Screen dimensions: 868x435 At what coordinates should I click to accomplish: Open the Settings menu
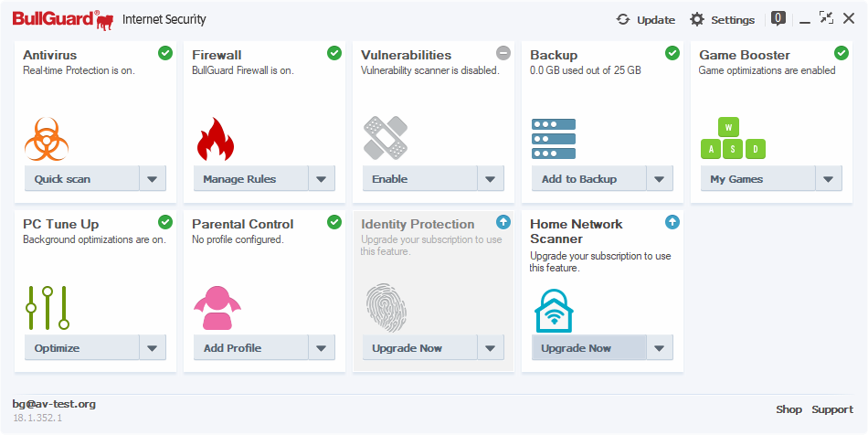722,19
